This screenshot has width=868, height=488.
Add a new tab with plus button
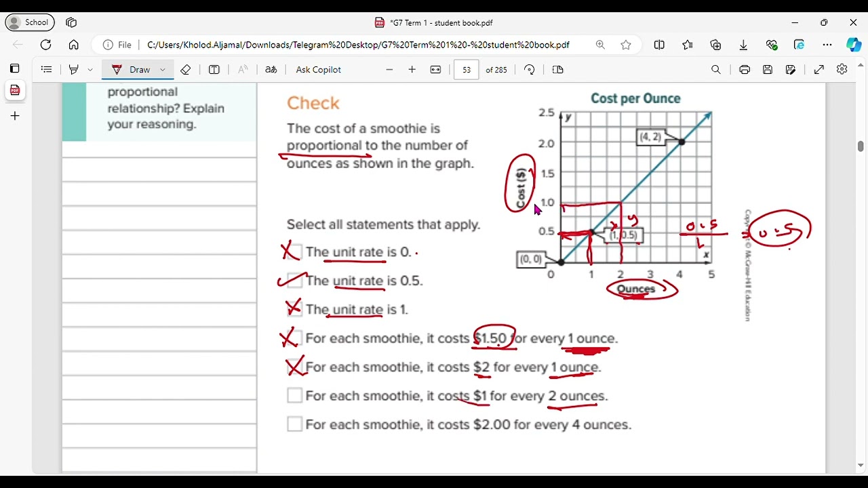tap(15, 116)
